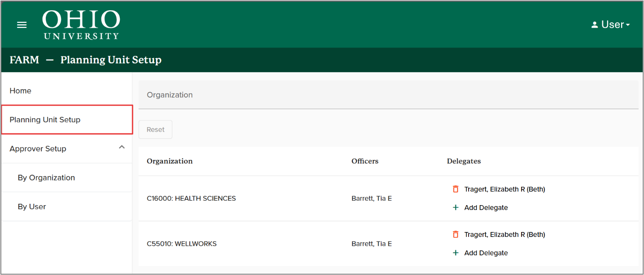Viewport: 644px width, 275px height.
Task: Select the C16000: HEALTH SCIENCES organization
Action: coord(191,198)
